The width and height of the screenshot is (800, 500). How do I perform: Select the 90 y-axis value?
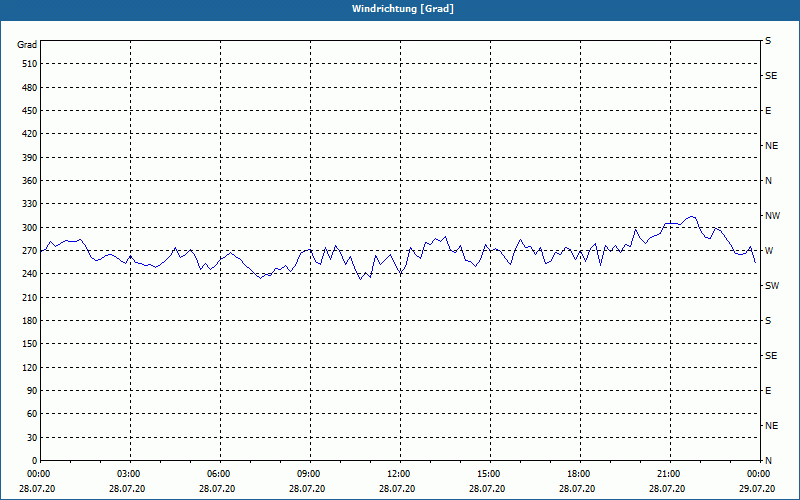coord(32,391)
